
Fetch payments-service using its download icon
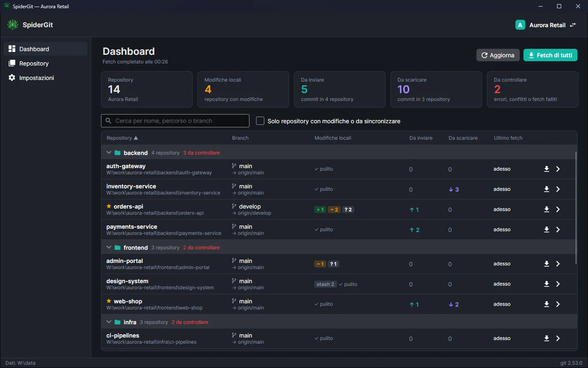546,230
